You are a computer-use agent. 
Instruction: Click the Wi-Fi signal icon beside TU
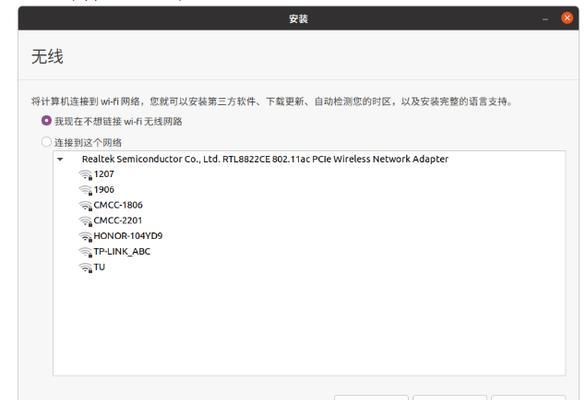pos(86,268)
